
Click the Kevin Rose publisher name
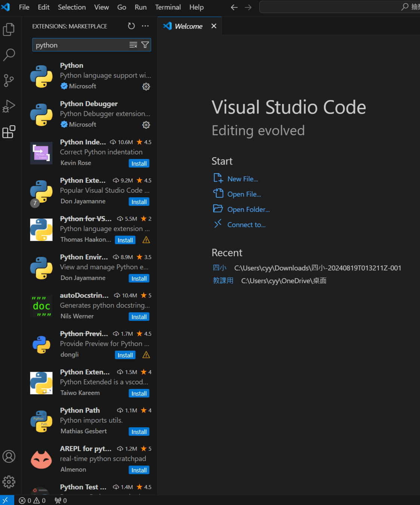pyautogui.click(x=76, y=163)
